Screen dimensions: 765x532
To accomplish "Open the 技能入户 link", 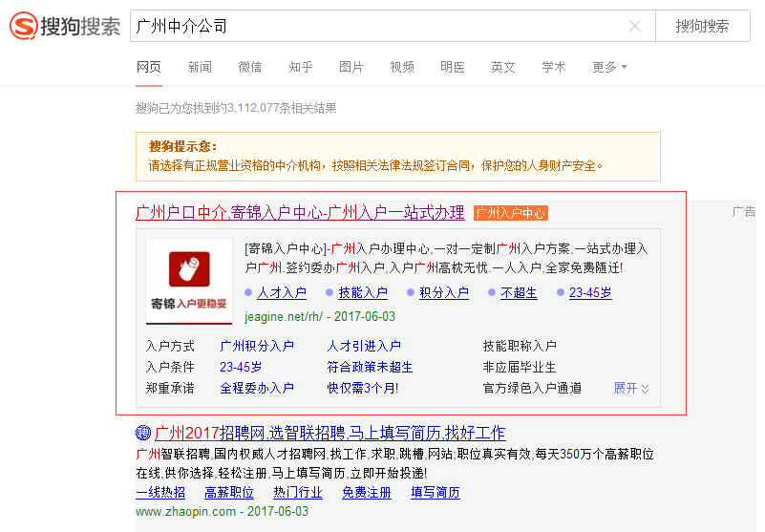I will 363,293.
